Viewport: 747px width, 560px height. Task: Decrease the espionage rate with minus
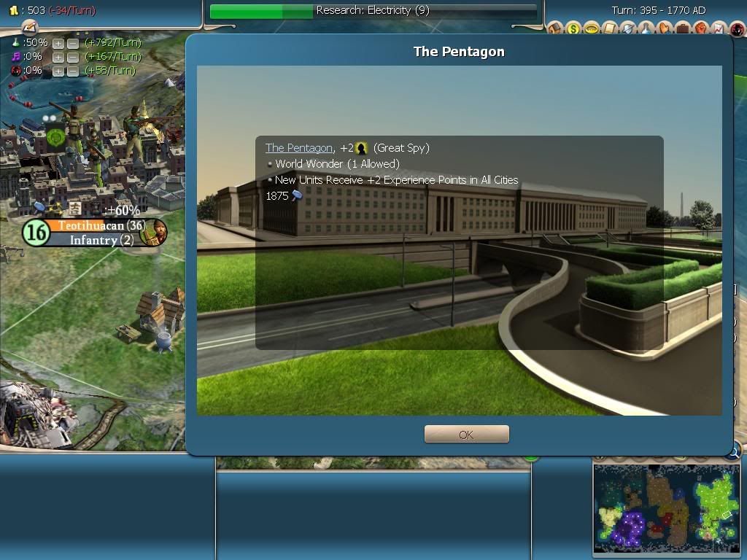[72, 71]
